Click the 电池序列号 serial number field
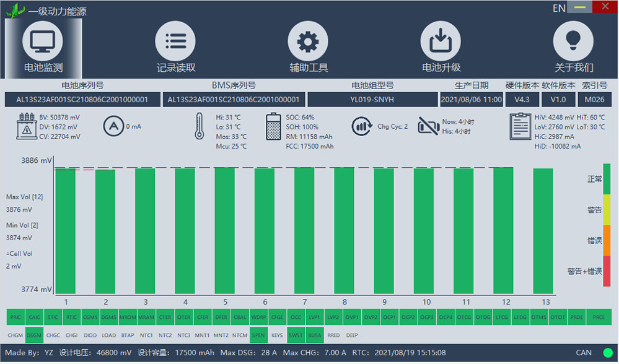The image size is (619, 364). 82,100
